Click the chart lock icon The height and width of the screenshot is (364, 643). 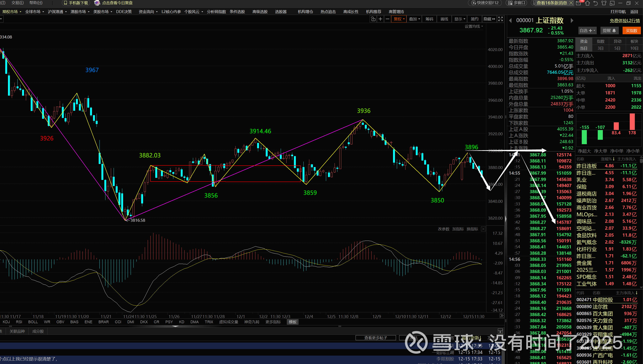point(373,19)
